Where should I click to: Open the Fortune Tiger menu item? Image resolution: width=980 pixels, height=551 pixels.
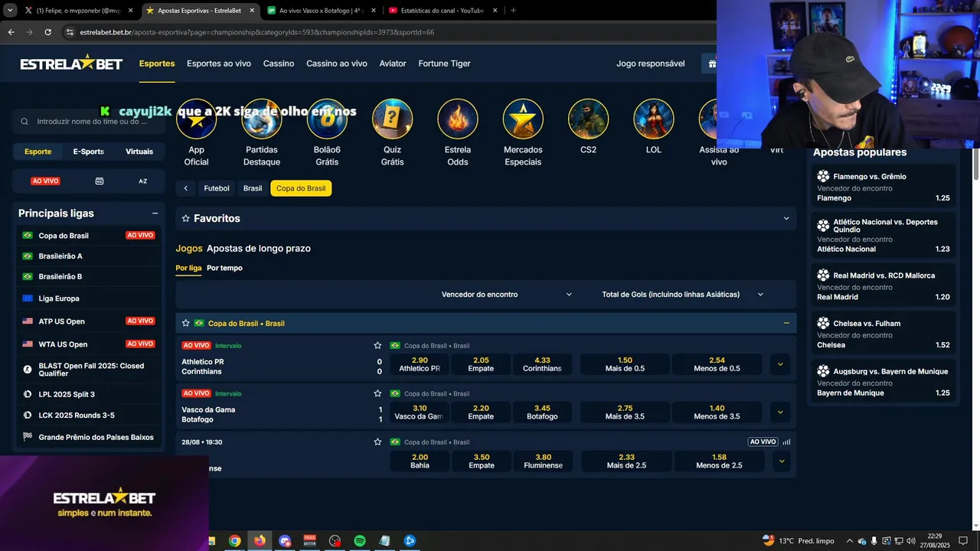click(x=444, y=64)
